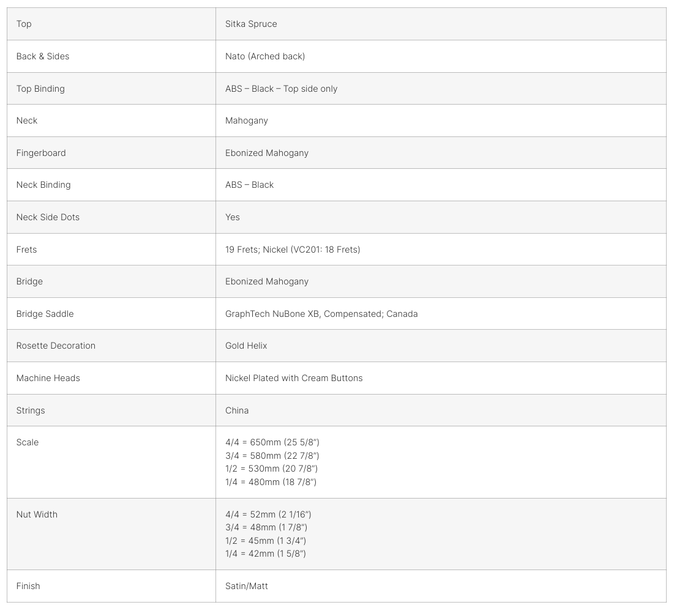
Task: Click the Sitka Spruce top value
Action: click(x=251, y=24)
